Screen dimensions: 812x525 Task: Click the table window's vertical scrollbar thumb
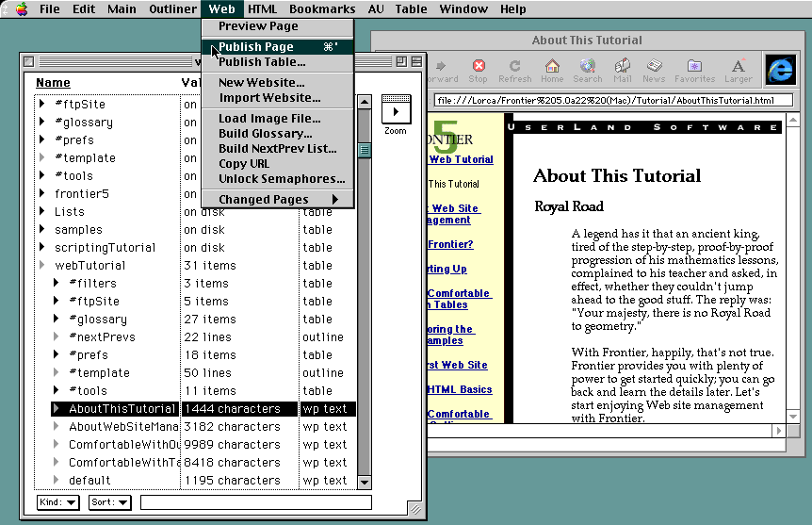365,150
